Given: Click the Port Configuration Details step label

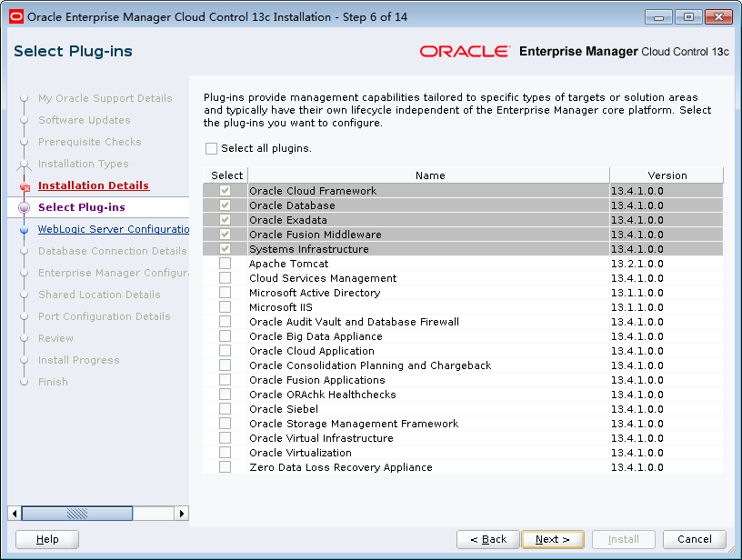Looking at the screenshot, I should [x=104, y=316].
